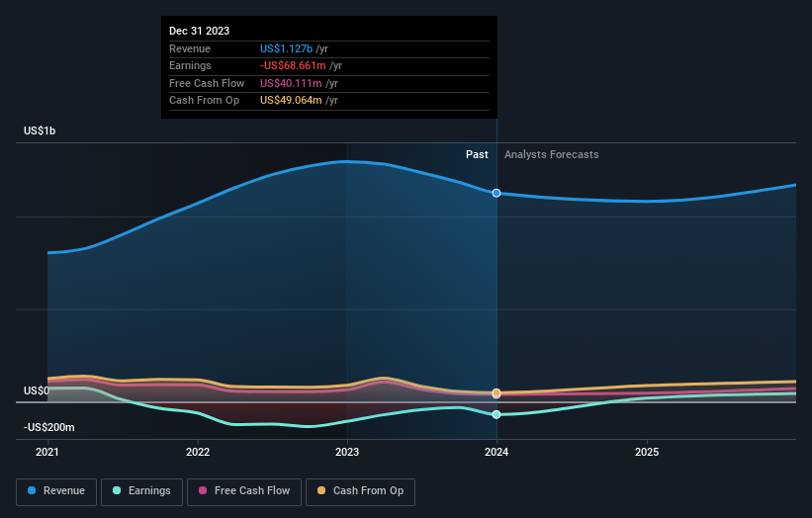This screenshot has height=518, width=812.
Task: Click the US$0 y-axis label
Action: 36,390
